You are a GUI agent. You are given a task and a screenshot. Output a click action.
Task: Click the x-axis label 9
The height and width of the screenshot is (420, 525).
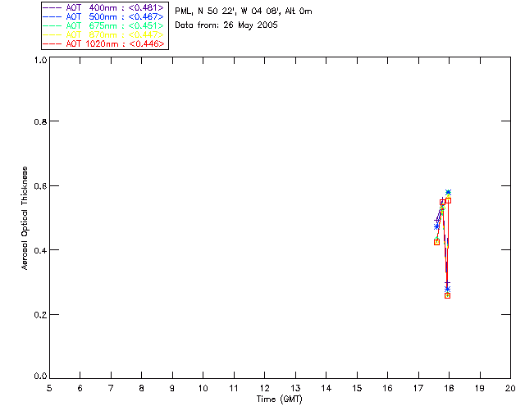coord(172,388)
